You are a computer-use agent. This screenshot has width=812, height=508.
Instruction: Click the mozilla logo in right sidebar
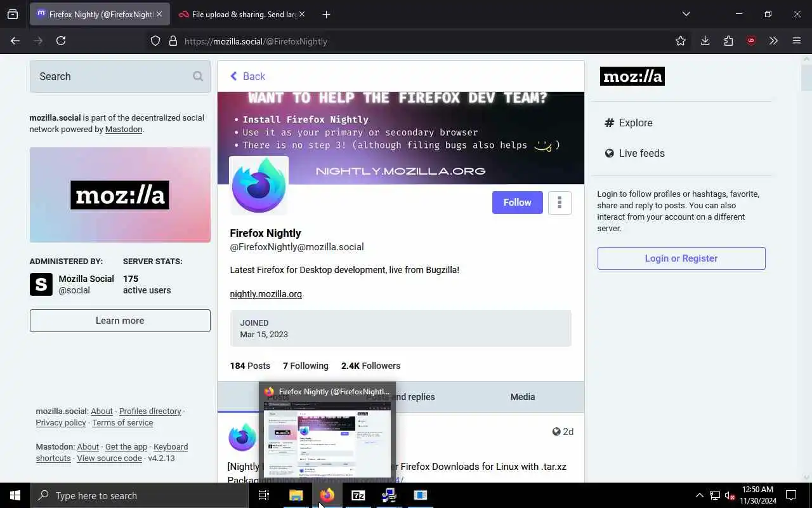click(x=632, y=76)
